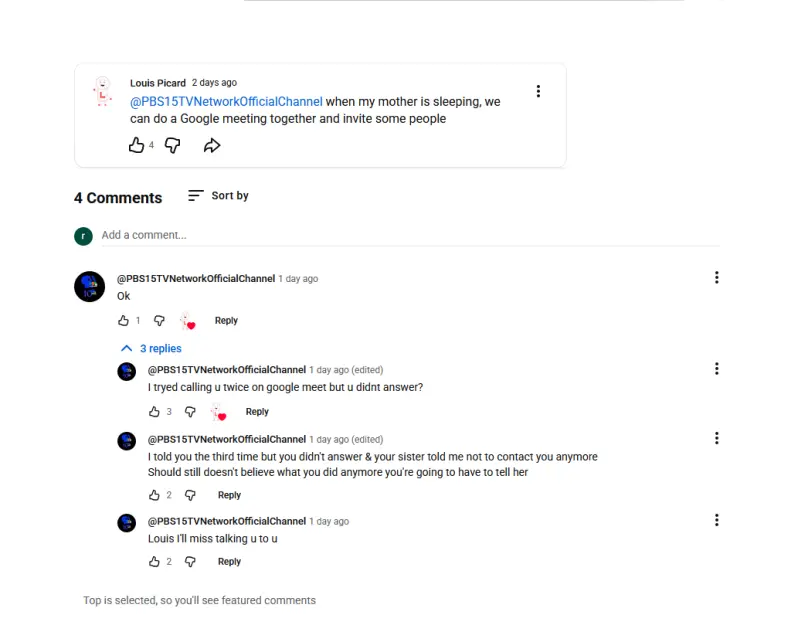The height and width of the screenshot is (632, 798).
Task: Dislike the 'Ok' comment
Action: click(159, 321)
